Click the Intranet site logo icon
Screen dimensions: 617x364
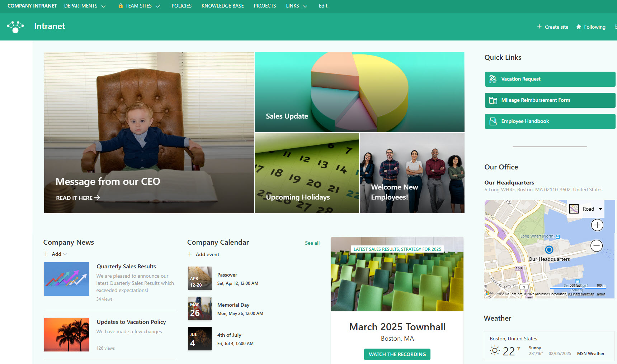point(15,27)
